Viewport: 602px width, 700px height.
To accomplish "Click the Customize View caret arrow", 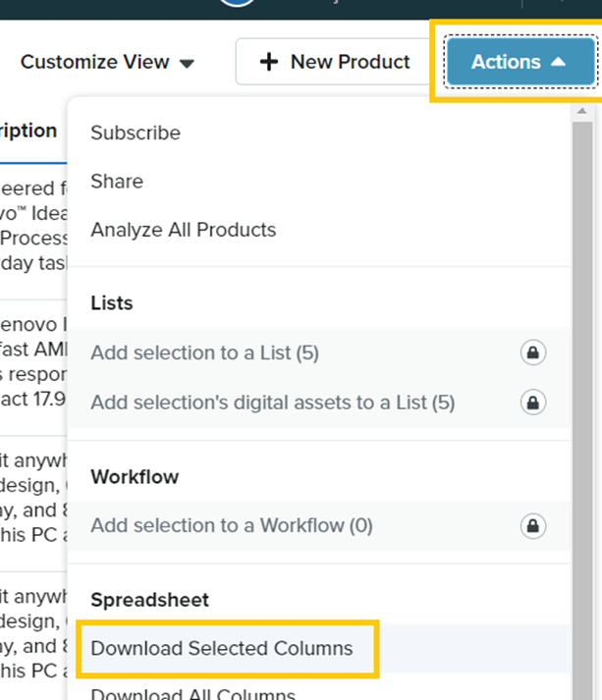I will (187, 64).
